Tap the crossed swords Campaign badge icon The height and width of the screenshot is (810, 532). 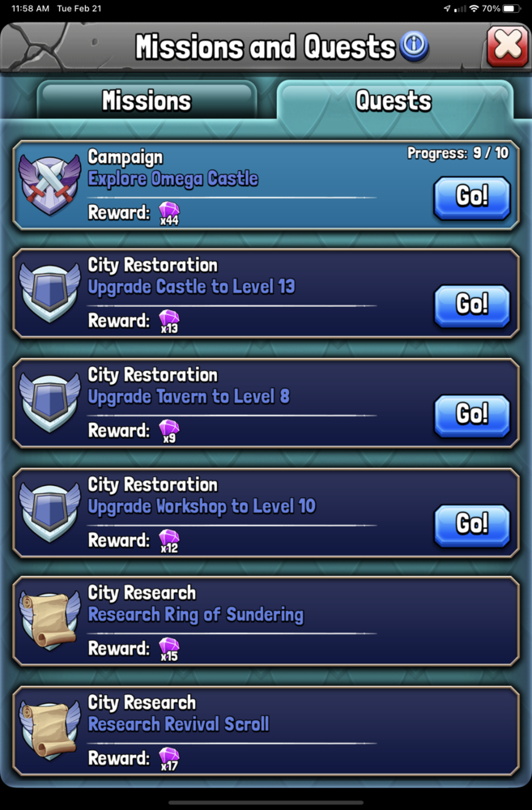tap(50, 183)
